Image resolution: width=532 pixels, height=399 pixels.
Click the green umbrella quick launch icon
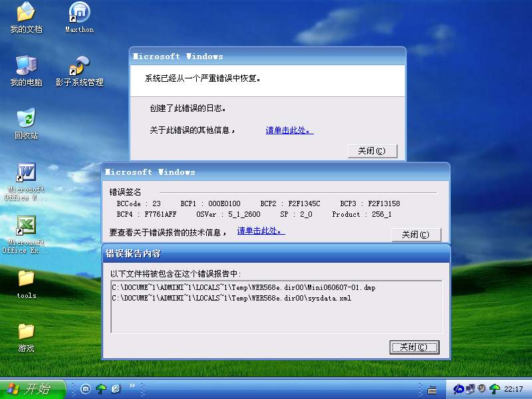(x=101, y=389)
